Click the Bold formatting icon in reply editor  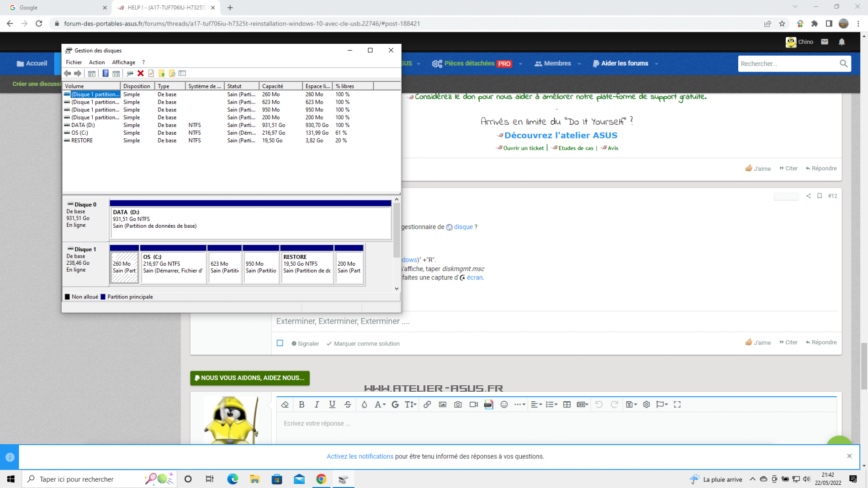(x=302, y=404)
